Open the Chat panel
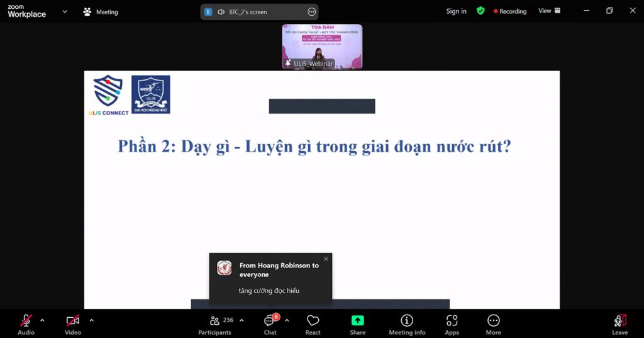644x338 pixels. click(270, 324)
